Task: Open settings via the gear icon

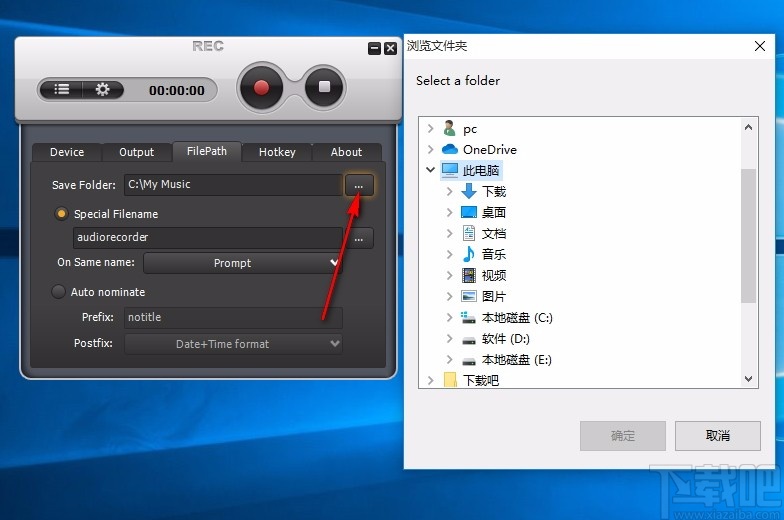Action: [x=102, y=90]
